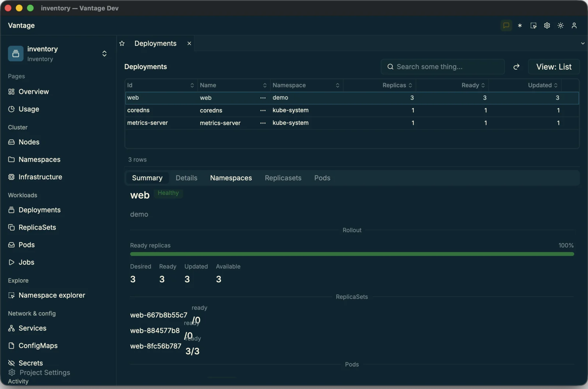The height and width of the screenshot is (389, 588).
Task: Click the Activity item in sidebar
Action: [x=18, y=381]
